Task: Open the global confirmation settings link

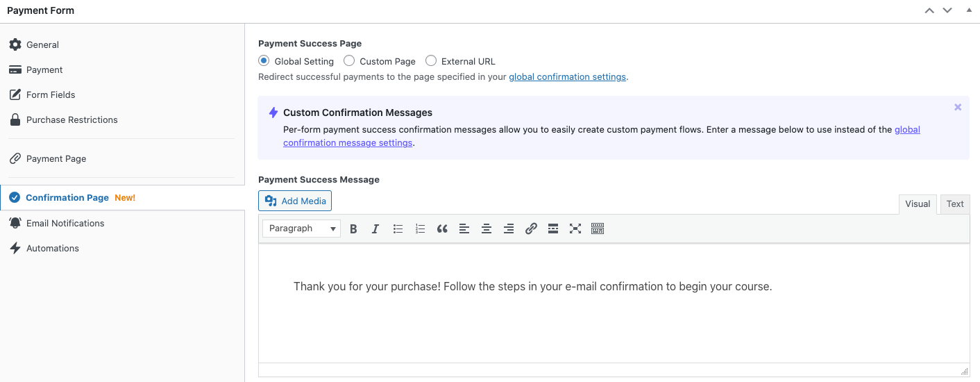Action: pos(568,77)
